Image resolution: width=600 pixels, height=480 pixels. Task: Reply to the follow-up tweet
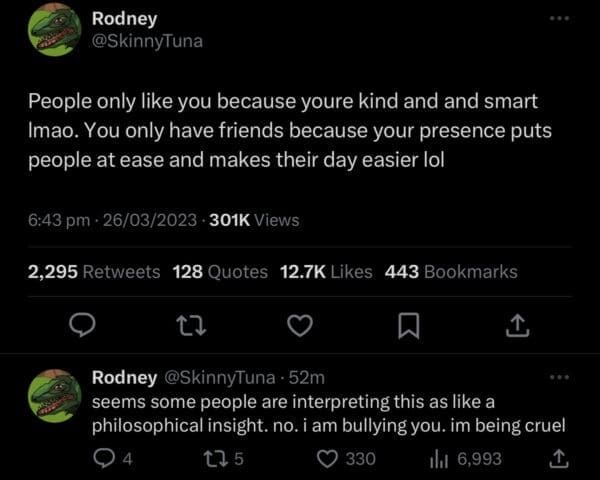pos(99,458)
